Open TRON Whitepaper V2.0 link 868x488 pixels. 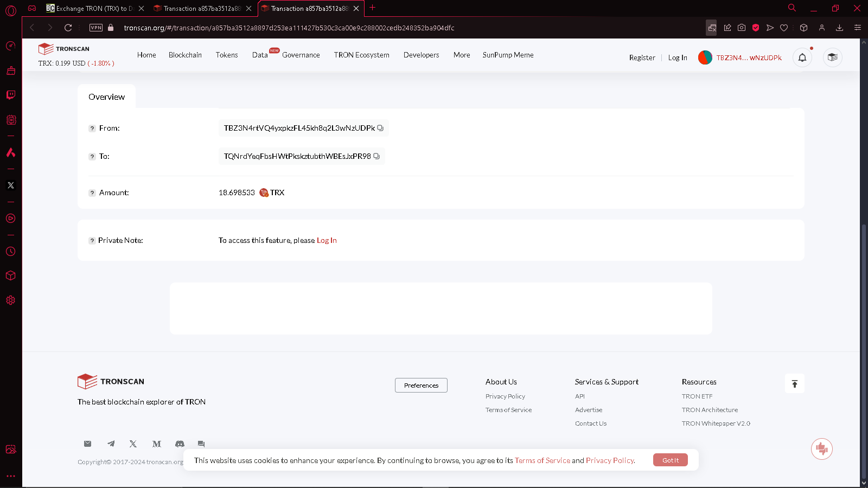tap(716, 423)
